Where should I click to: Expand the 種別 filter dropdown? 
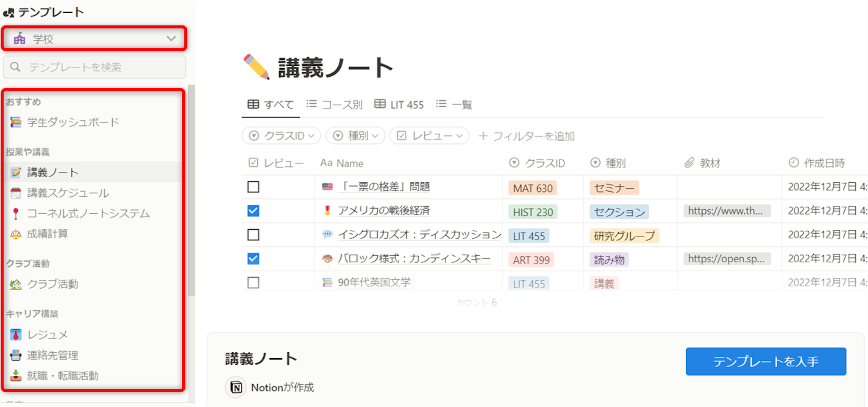click(x=355, y=136)
